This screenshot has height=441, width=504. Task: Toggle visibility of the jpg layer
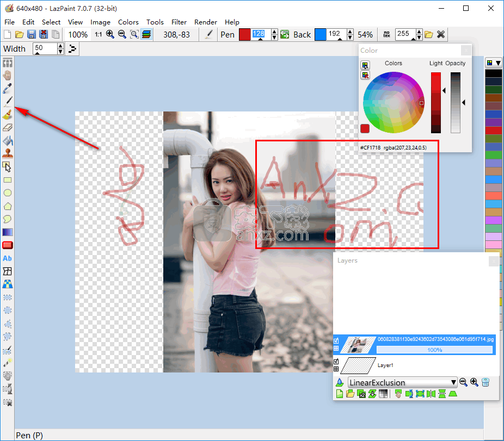(x=336, y=341)
